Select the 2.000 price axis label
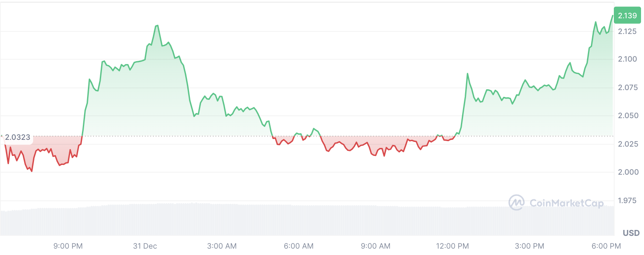The height and width of the screenshot is (255, 644). (x=627, y=172)
